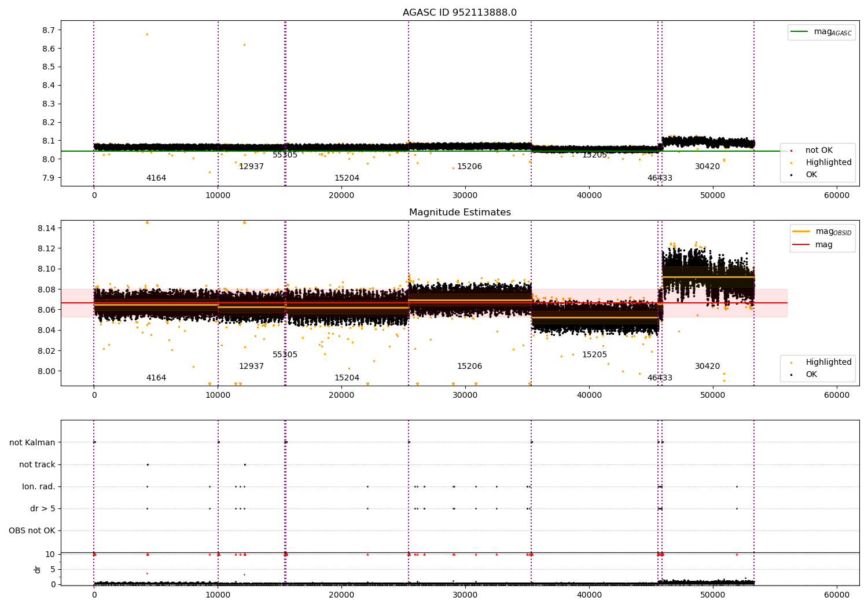Image resolution: width=868 pixels, height=608 pixels.
Task: Click the 'dr > 5' axis label
Action: pos(43,508)
